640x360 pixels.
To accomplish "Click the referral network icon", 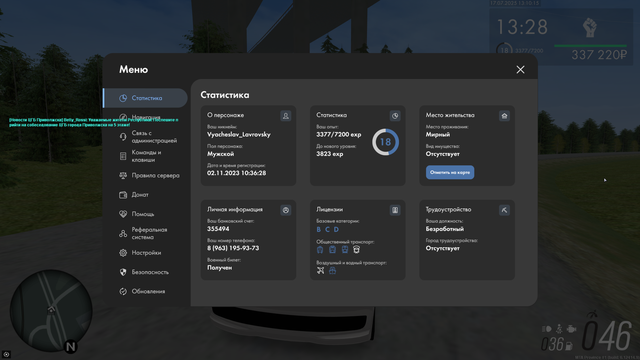I will tap(123, 233).
